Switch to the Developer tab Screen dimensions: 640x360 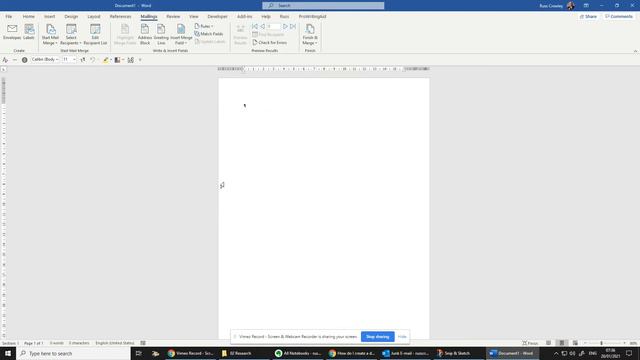[217, 16]
